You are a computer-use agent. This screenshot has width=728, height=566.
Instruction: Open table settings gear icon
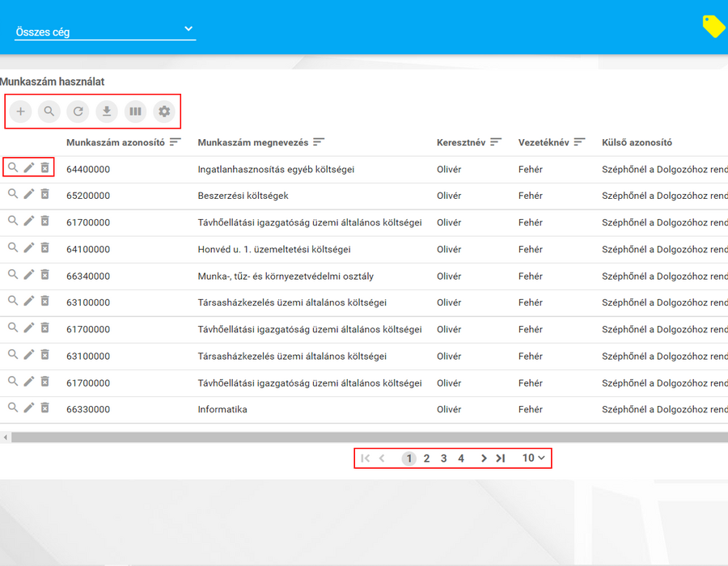tap(164, 112)
